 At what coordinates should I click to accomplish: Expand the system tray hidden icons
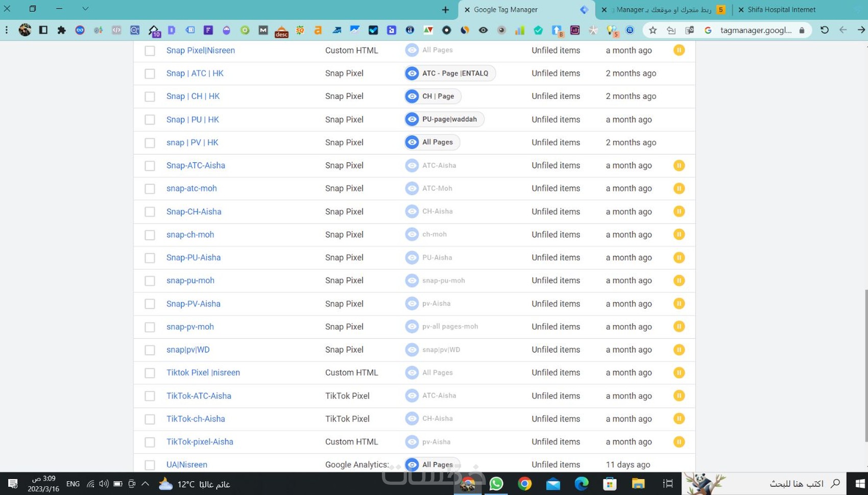coord(146,484)
